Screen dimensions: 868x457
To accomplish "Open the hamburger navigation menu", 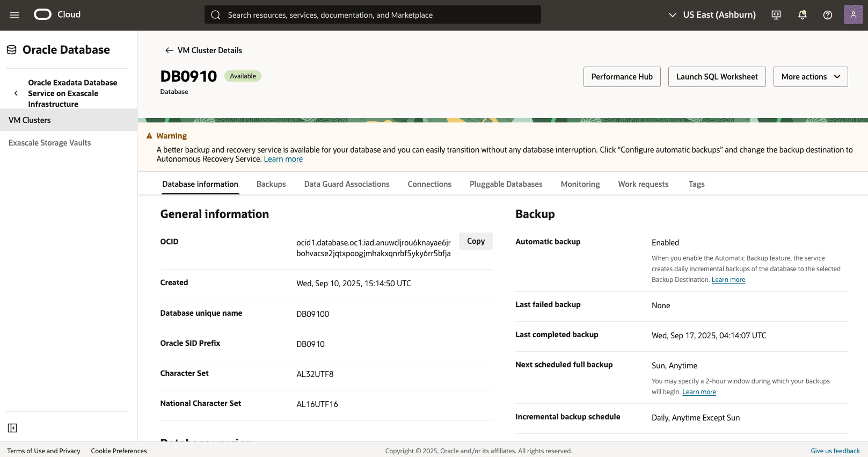I will (x=14, y=15).
